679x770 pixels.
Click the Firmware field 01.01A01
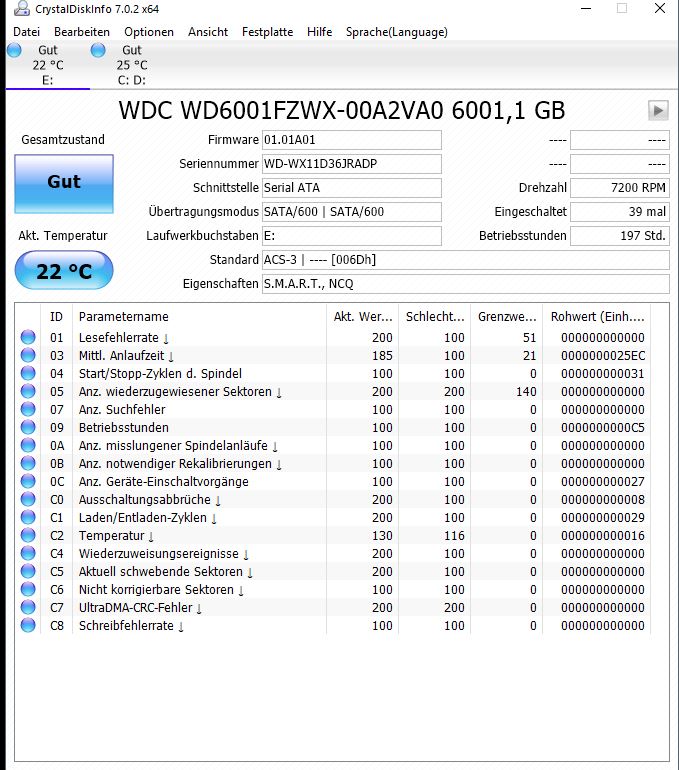tap(352, 140)
